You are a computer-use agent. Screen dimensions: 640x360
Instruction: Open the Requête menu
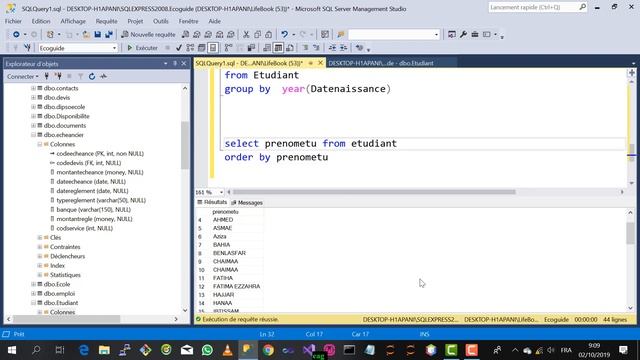point(107,21)
